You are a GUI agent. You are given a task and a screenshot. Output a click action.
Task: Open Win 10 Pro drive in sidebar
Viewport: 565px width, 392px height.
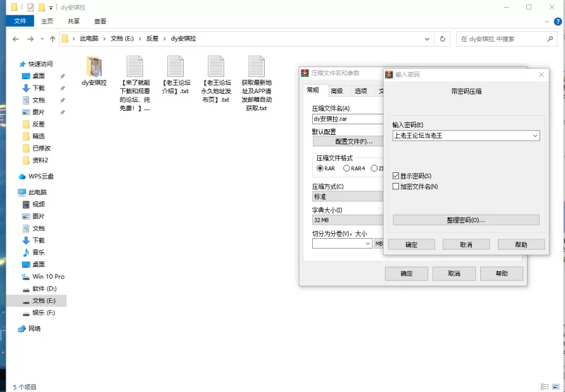tap(44, 277)
